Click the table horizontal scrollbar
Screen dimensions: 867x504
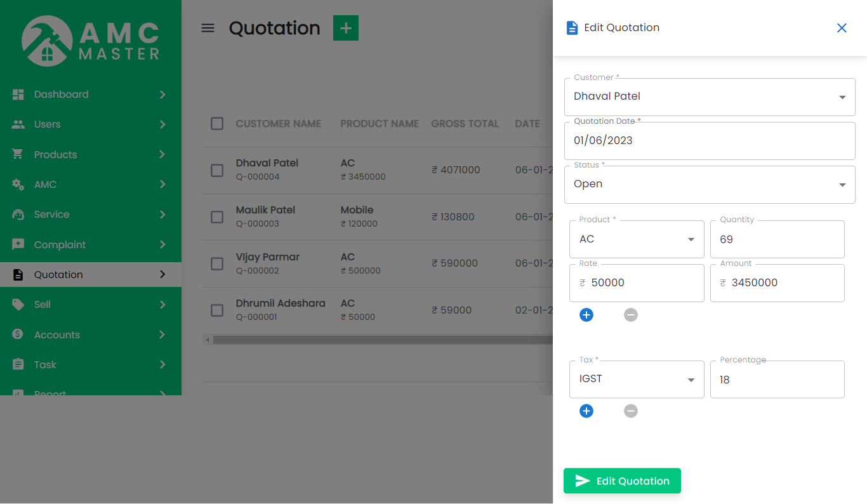pyautogui.click(x=381, y=340)
